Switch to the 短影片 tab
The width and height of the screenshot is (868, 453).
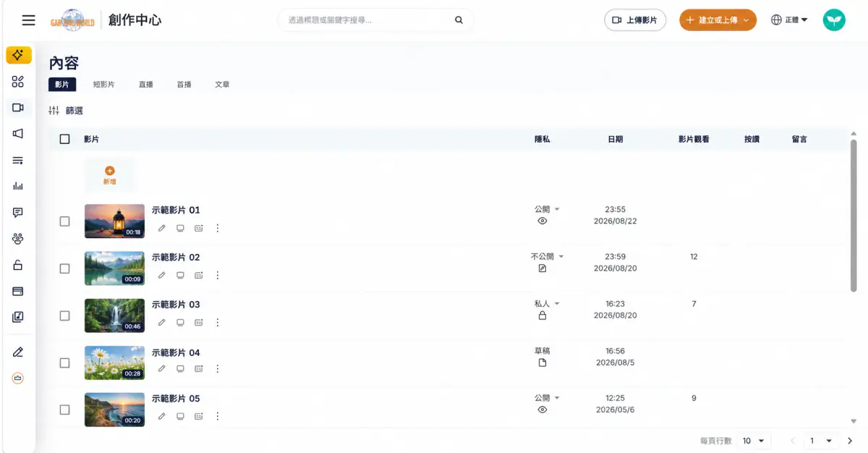[103, 85]
